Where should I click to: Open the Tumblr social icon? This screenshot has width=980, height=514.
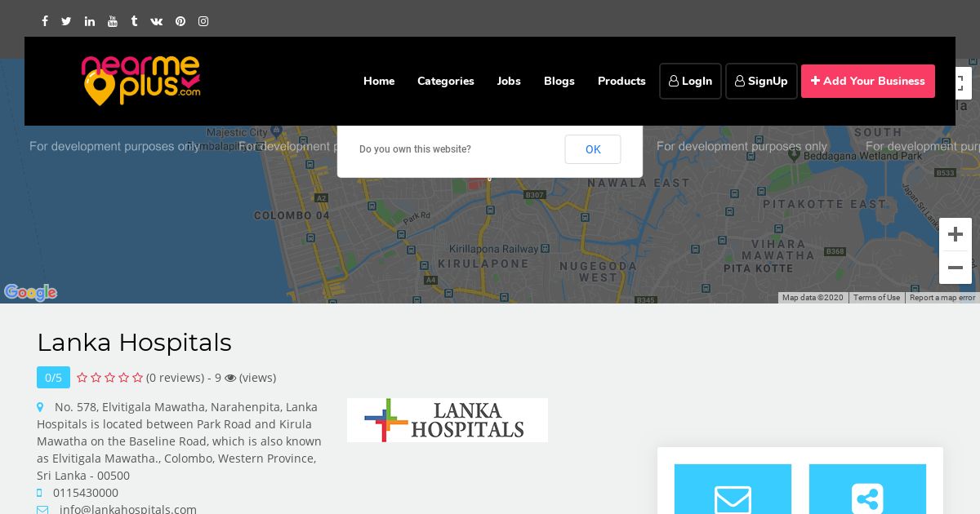134,21
